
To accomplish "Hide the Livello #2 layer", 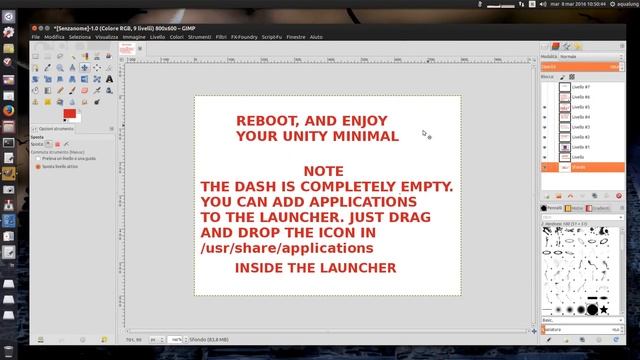I will 544,137.
